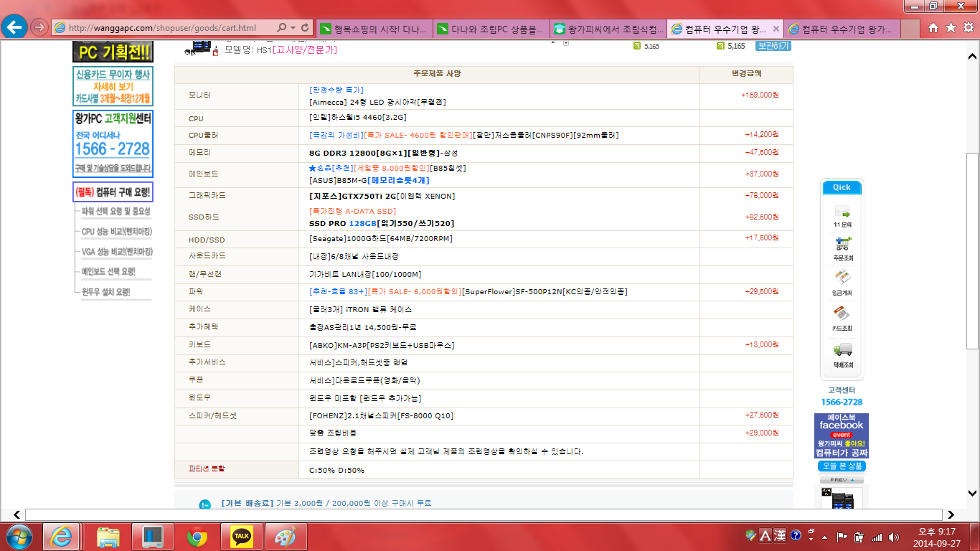Switch to the 왕가피씨에서 조립식컴 tab
The width and height of the screenshot is (980, 551).
tap(609, 29)
